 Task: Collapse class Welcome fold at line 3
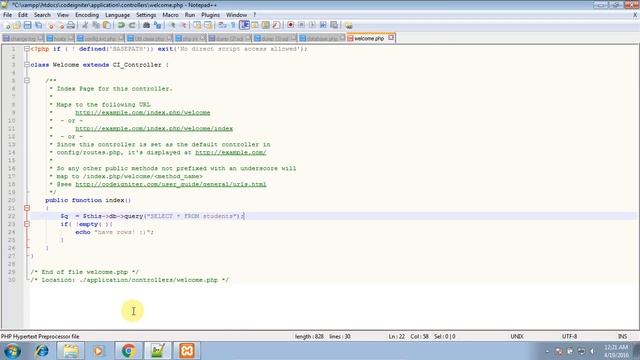click(27, 64)
